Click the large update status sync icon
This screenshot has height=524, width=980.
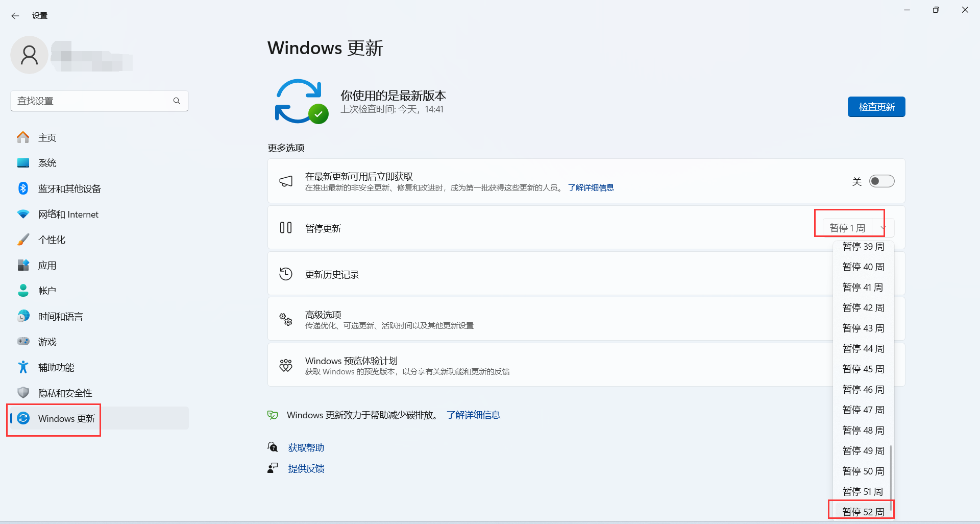pyautogui.click(x=301, y=101)
